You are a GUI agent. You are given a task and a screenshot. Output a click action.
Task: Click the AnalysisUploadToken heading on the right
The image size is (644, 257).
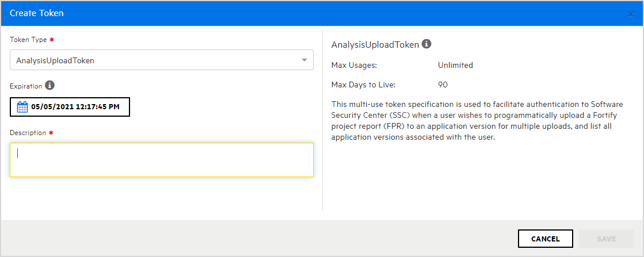click(x=375, y=44)
